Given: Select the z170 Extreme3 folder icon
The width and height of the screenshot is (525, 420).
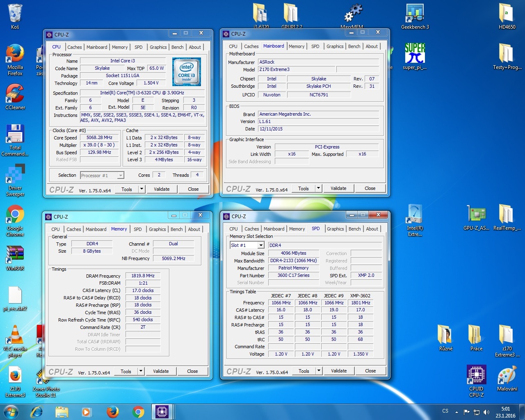Looking at the screenshot, I should [x=507, y=341].
